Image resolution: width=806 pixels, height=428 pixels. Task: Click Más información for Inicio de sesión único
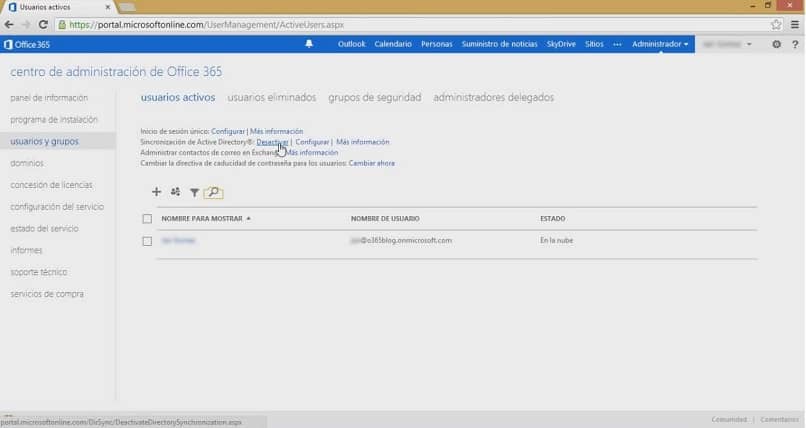(x=276, y=131)
